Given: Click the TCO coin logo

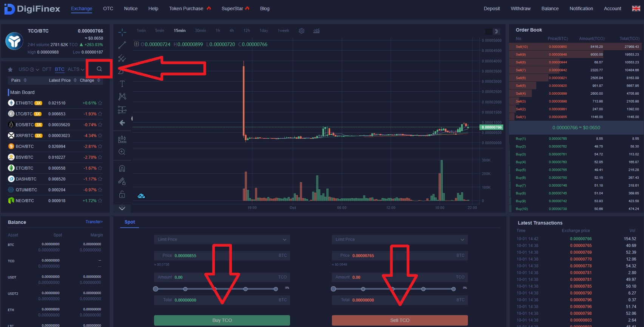Looking at the screenshot, I should [14, 41].
